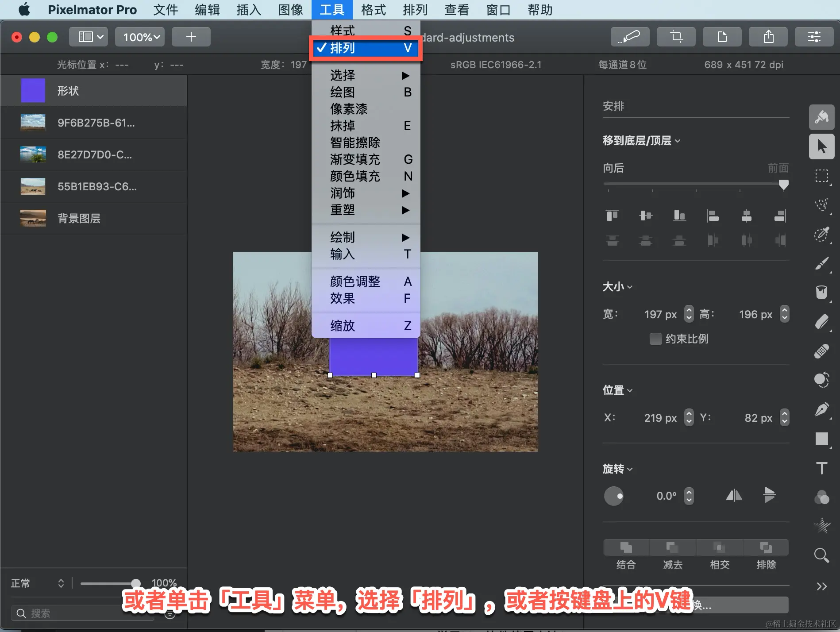Open the 正常 blend mode dropdown
Viewport: 840px width, 632px height.
click(38, 583)
